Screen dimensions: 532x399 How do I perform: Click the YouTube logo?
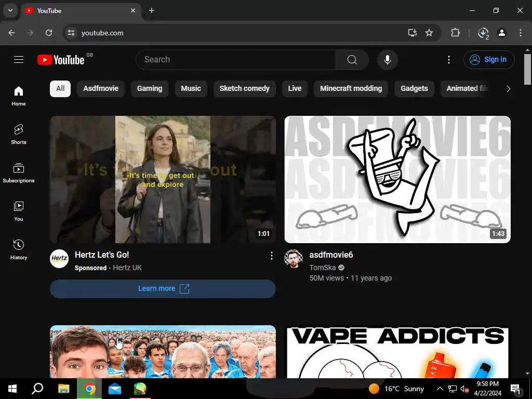click(61, 60)
